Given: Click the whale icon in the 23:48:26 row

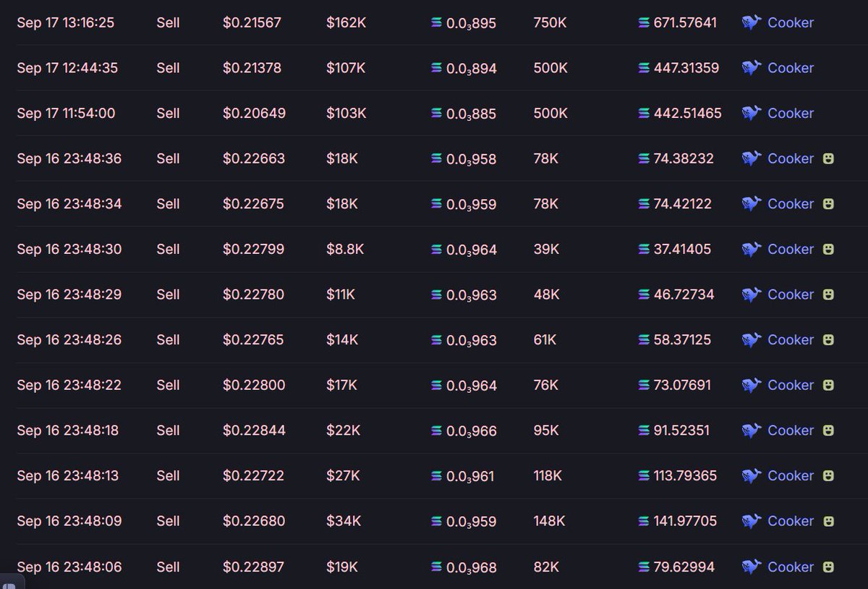Looking at the screenshot, I should click(752, 340).
